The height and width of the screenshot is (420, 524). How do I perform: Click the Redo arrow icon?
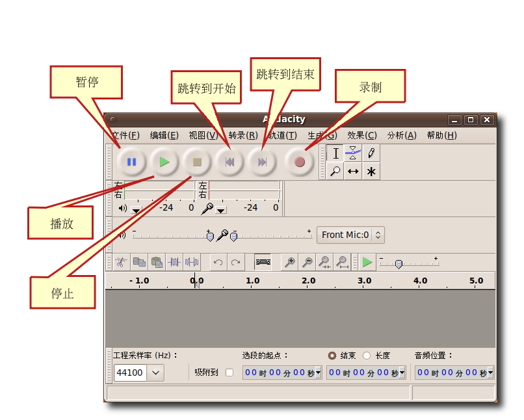click(235, 262)
